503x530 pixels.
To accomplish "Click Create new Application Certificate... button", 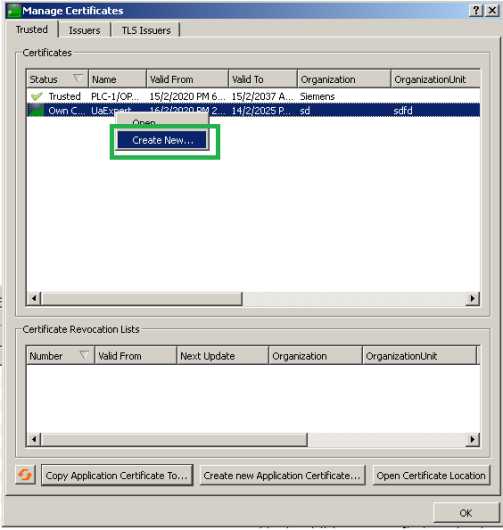I will (x=282, y=475).
